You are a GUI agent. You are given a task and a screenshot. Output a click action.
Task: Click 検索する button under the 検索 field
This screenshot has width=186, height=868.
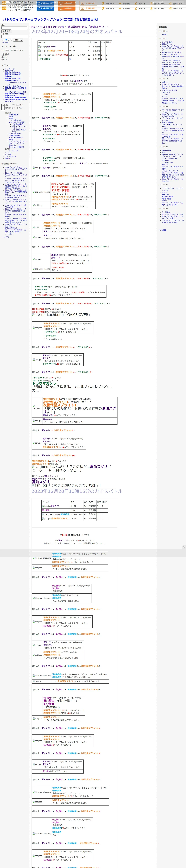tap(6, 31)
